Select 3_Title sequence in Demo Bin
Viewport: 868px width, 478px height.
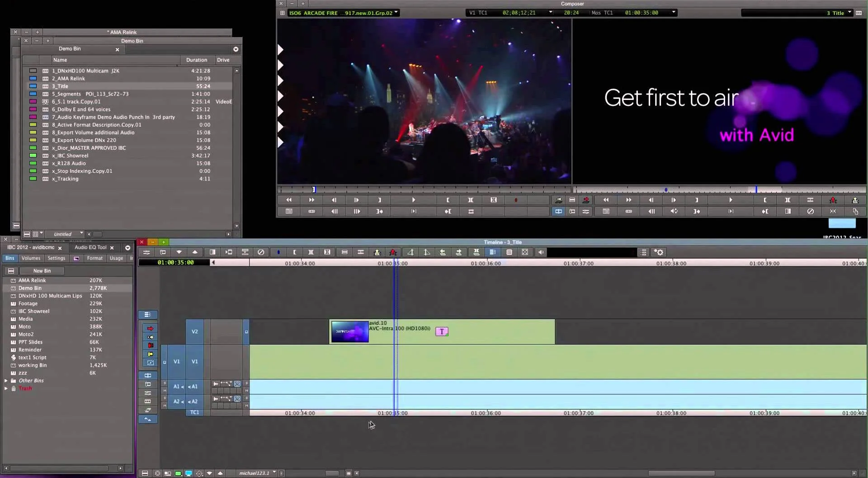[x=127, y=86]
